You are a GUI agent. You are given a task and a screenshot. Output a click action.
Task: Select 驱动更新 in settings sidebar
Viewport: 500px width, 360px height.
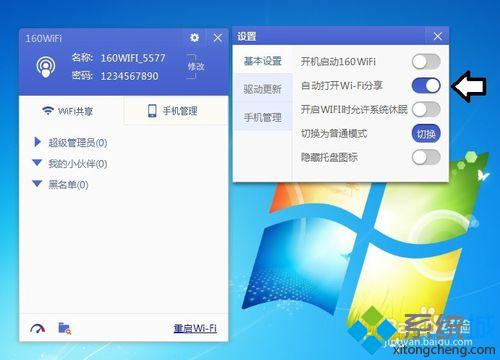[263, 89]
